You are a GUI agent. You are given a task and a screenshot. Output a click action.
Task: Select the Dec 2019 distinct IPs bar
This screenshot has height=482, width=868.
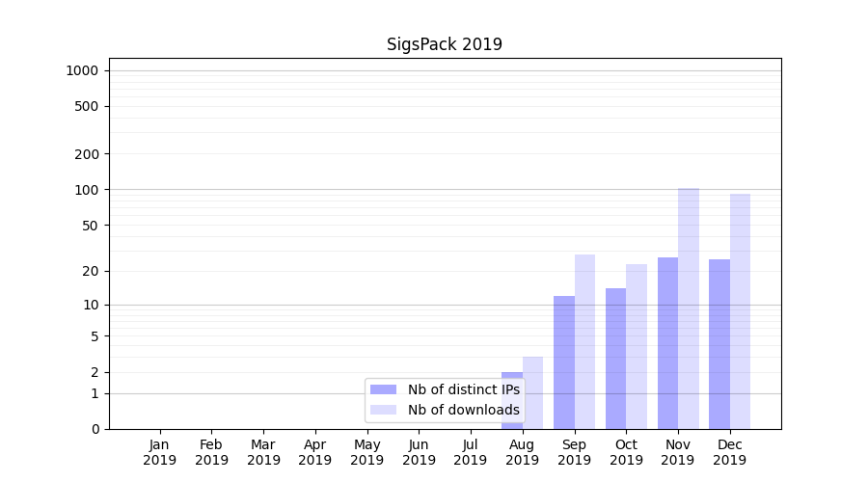click(x=719, y=343)
